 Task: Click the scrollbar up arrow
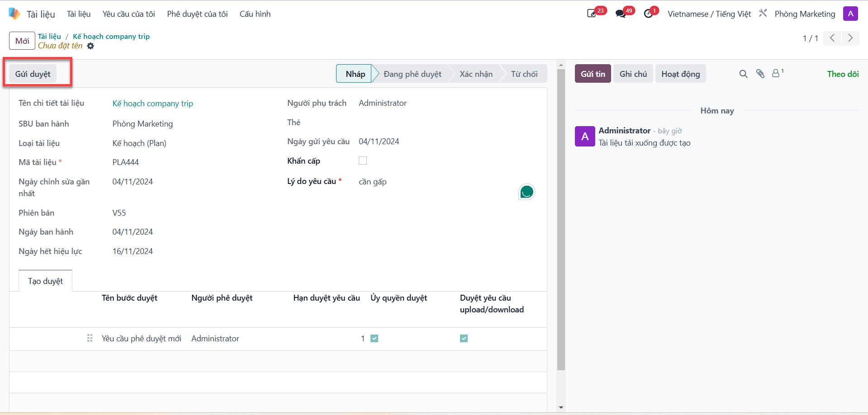coord(561,65)
